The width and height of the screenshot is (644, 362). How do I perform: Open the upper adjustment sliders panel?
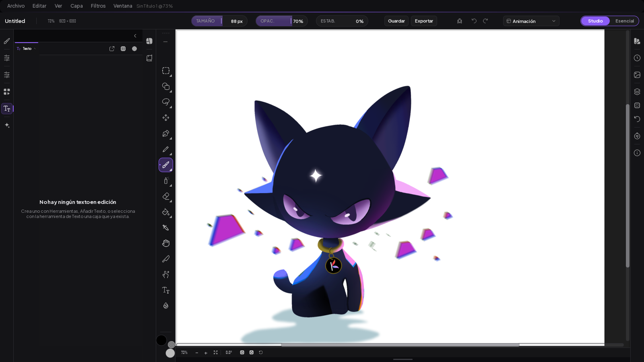7,58
